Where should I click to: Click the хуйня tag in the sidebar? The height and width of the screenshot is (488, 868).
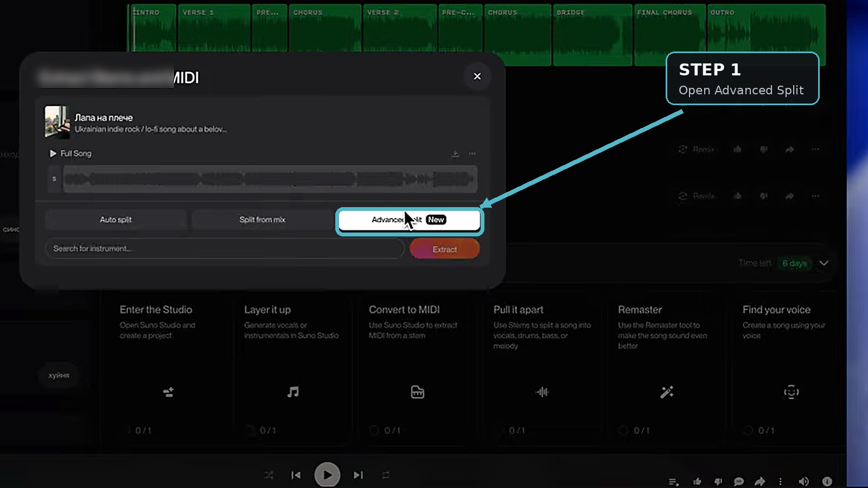[59, 375]
